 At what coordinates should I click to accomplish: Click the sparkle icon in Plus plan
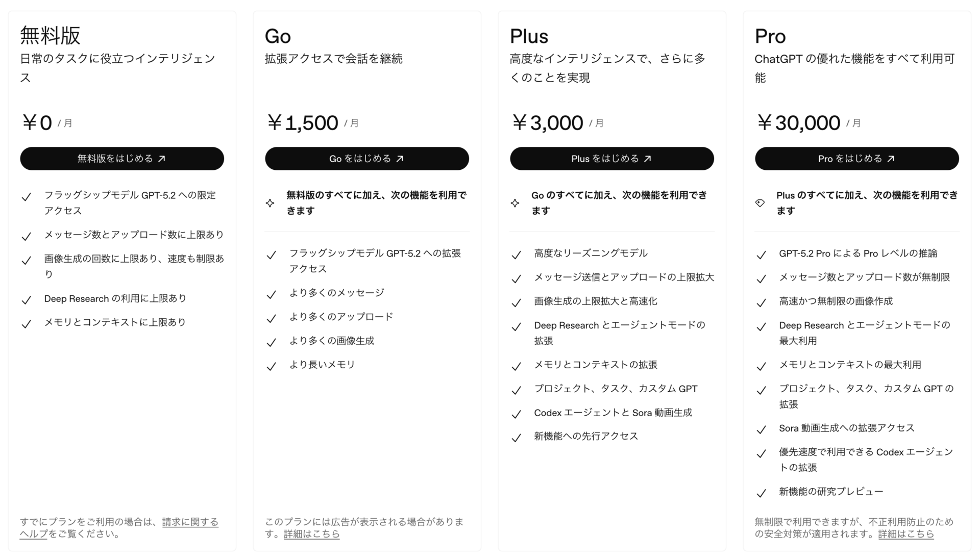pyautogui.click(x=515, y=203)
